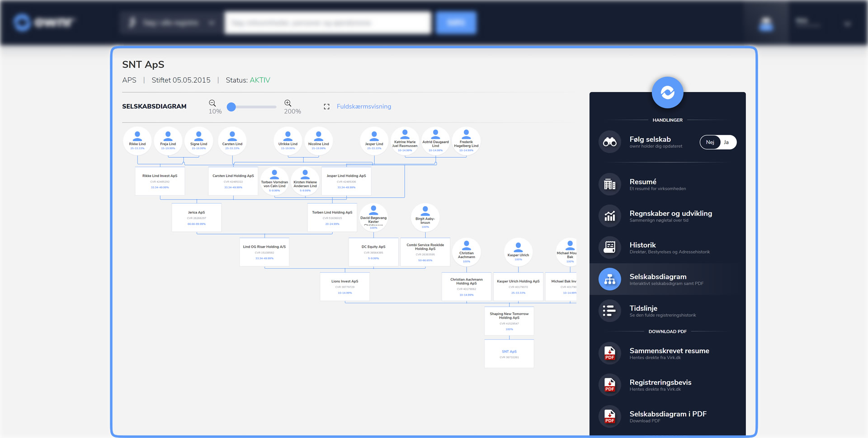
Task: Click the Selskabsdiagram i PDF icon
Action: coord(610,417)
